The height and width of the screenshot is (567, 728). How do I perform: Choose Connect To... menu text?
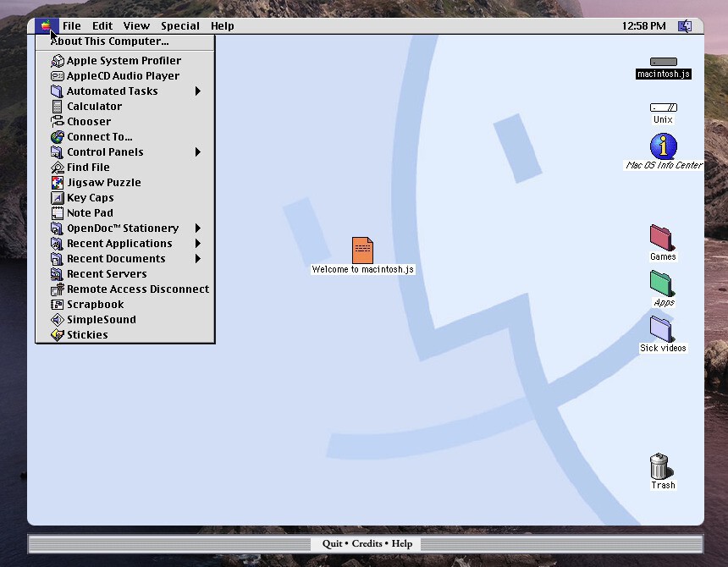[99, 137]
